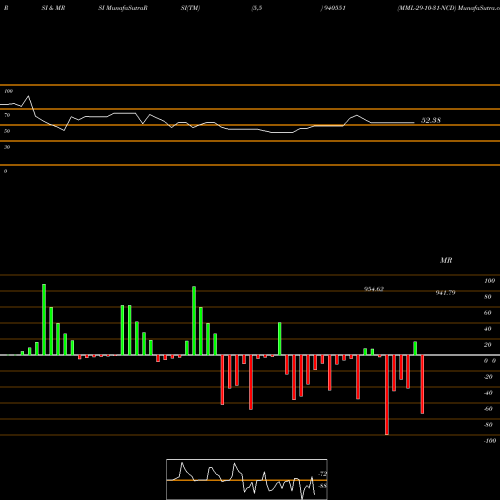Click the '-100' label on MR axis
Viewport: 500px width, 500px height.
tap(490, 441)
